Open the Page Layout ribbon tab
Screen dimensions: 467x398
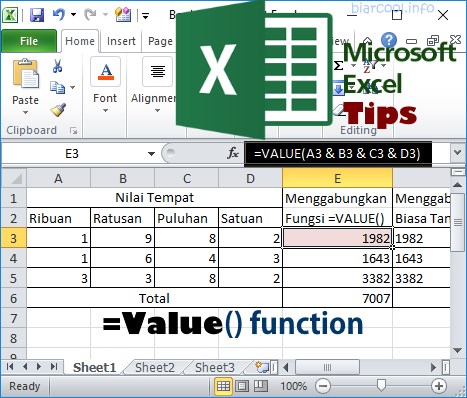tap(160, 41)
